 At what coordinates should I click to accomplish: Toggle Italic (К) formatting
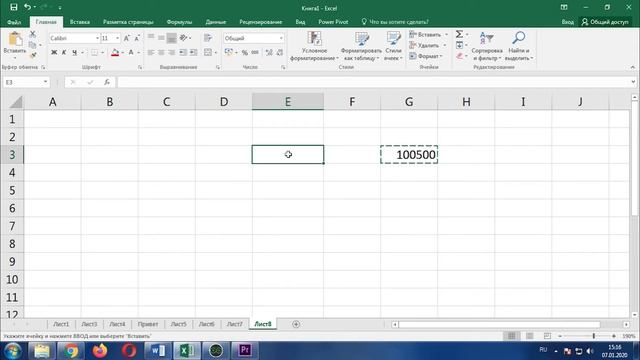(x=64, y=53)
